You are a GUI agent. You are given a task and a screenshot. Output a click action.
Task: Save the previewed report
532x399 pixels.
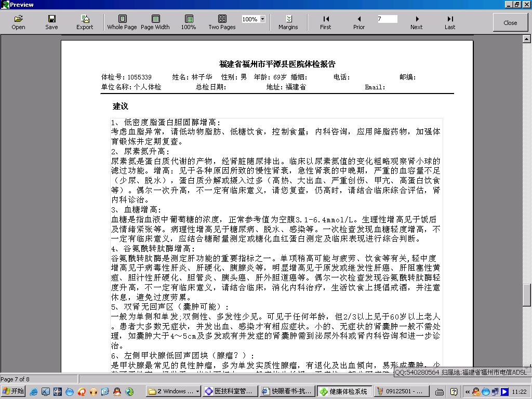tap(51, 22)
